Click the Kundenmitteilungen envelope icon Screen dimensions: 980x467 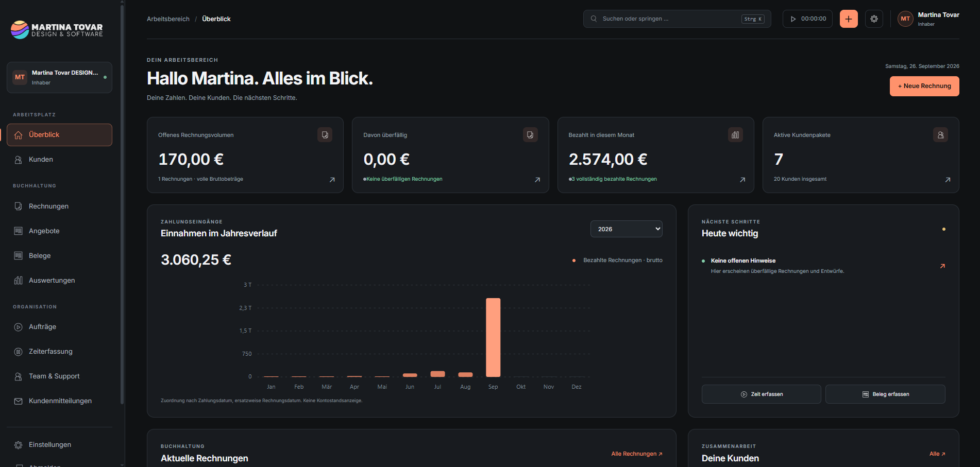pyautogui.click(x=18, y=401)
